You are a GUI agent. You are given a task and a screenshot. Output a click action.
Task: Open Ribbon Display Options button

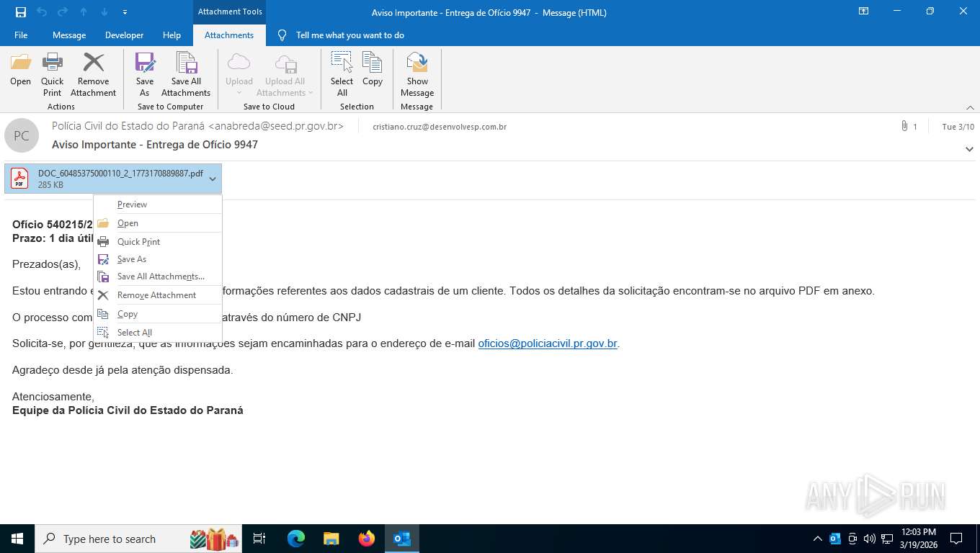tap(863, 12)
